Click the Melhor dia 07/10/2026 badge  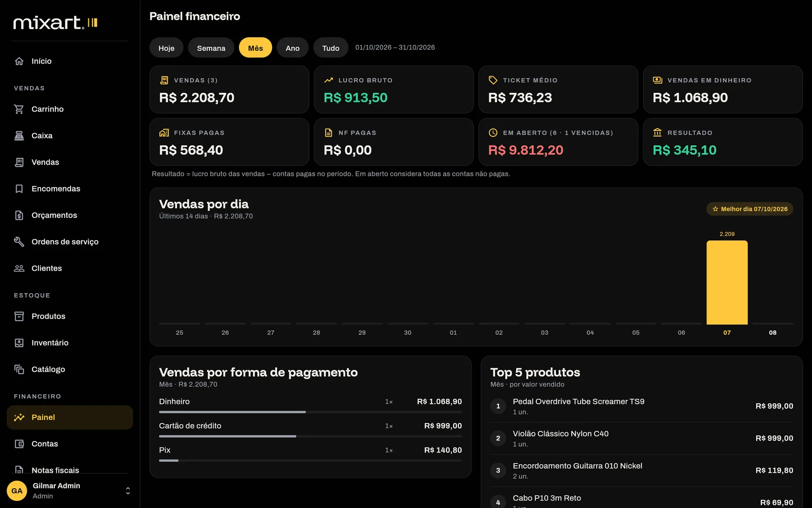[x=750, y=209]
